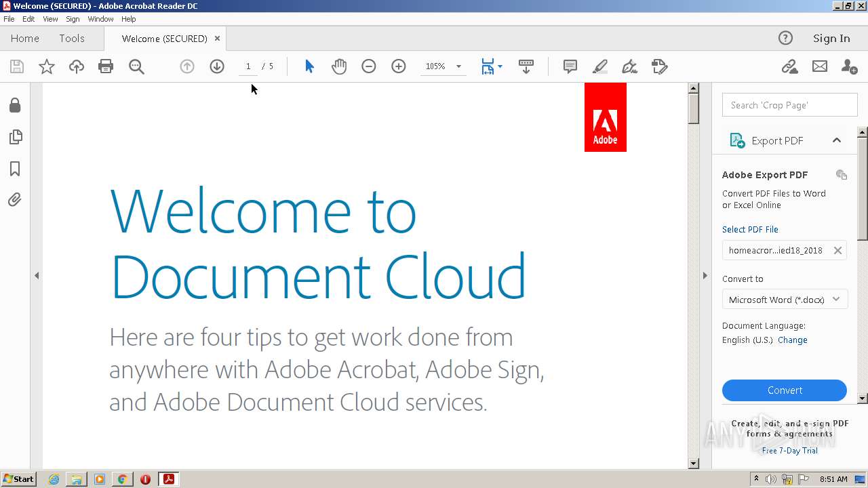Open the zoom level dropdown

[x=458, y=66]
